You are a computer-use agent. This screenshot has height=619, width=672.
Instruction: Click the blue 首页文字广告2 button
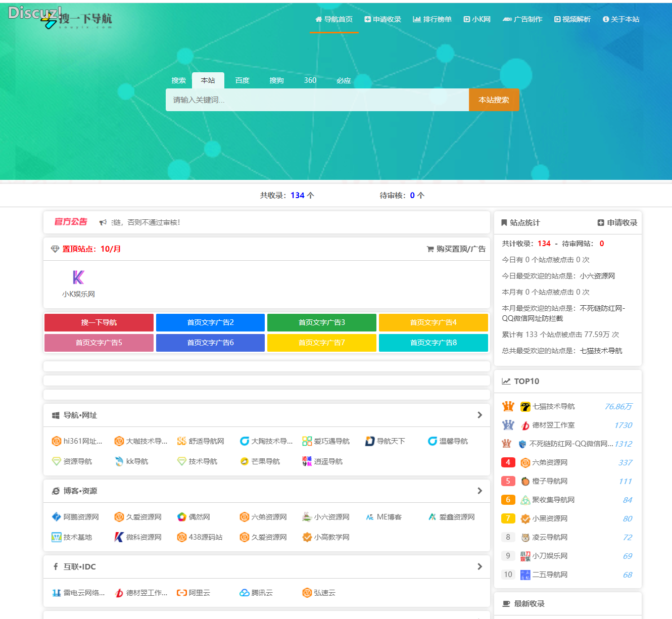point(210,322)
